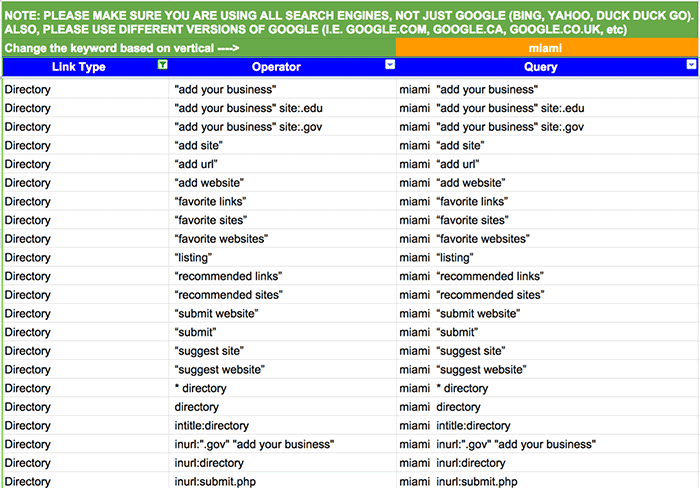The height and width of the screenshot is (488, 700).
Task: Select operator cell "submit"
Action: coord(283,332)
